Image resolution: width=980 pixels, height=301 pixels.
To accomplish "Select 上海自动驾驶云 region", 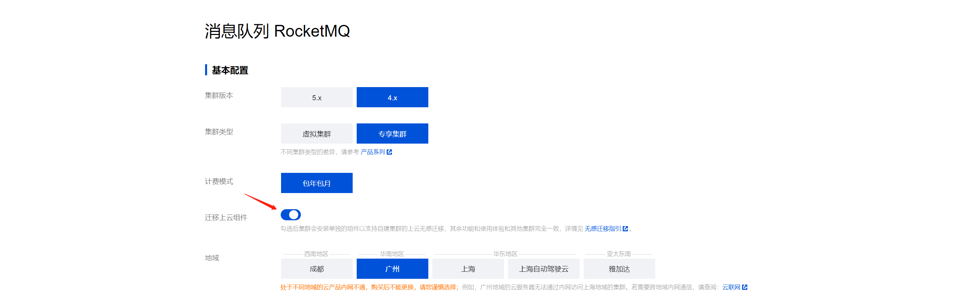I will pos(544,269).
